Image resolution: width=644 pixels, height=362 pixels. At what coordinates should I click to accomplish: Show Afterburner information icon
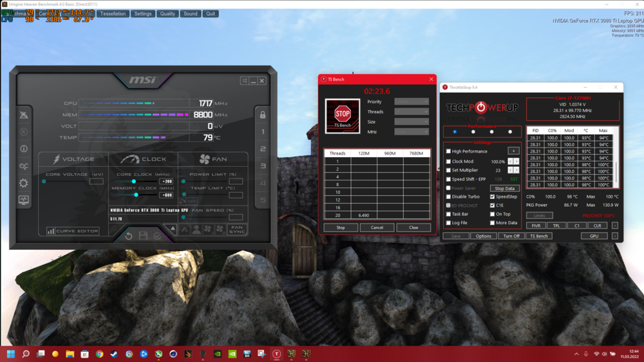tap(24, 149)
